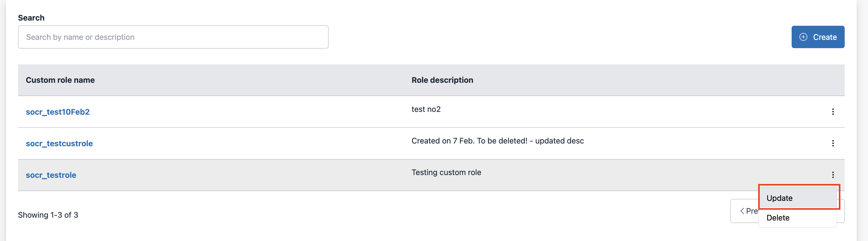Open the socr_test10Feb2 role details
This screenshot has height=241, width=868.
pyautogui.click(x=58, y=112)
